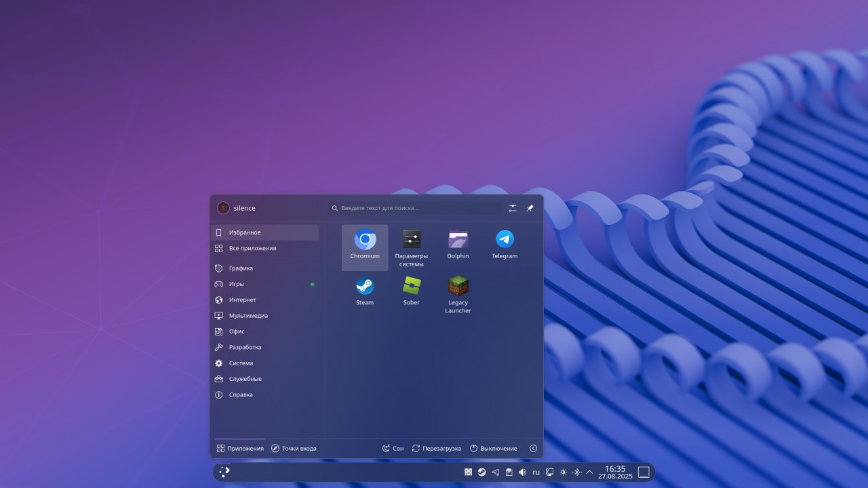Launch Legacy Launcher Minecraft icon

point(458,294)
